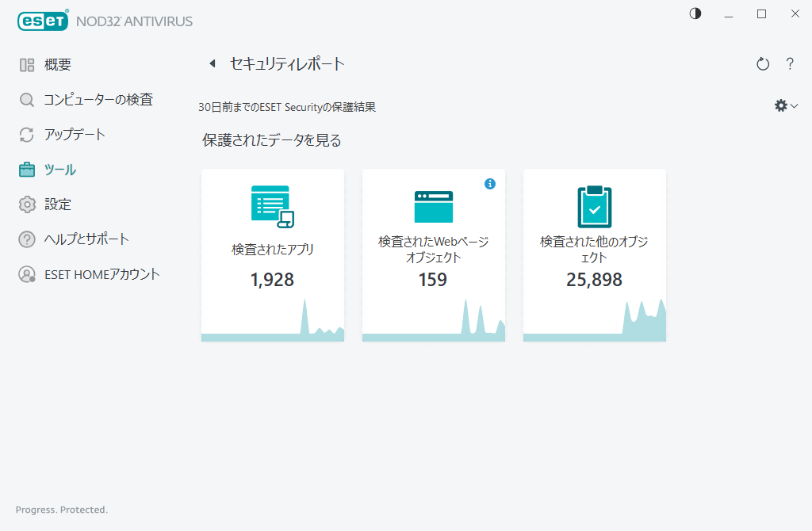Screen dimensions: 812x531
Task: Click the Progress. Protected. status text
Action: tap(61, 510)
